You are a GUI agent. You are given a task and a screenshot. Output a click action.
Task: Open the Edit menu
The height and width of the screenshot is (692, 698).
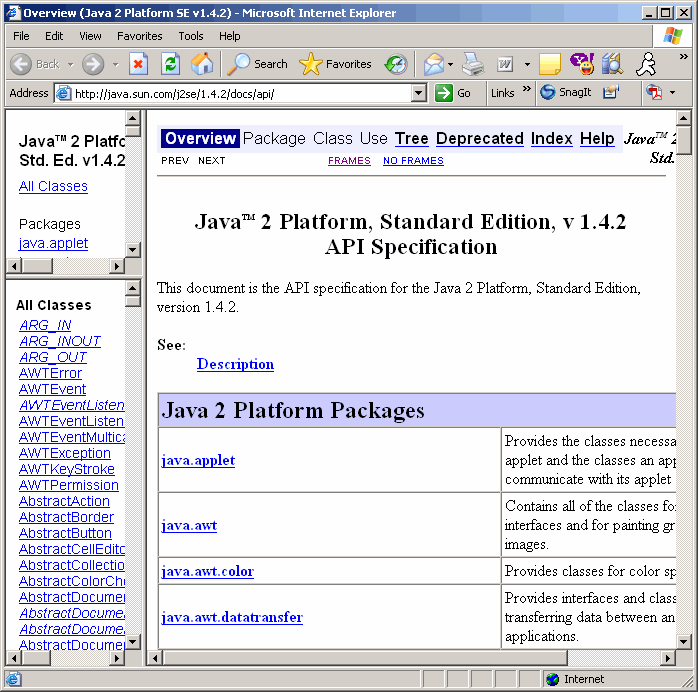pyautogui.click(x=54, y=36)
